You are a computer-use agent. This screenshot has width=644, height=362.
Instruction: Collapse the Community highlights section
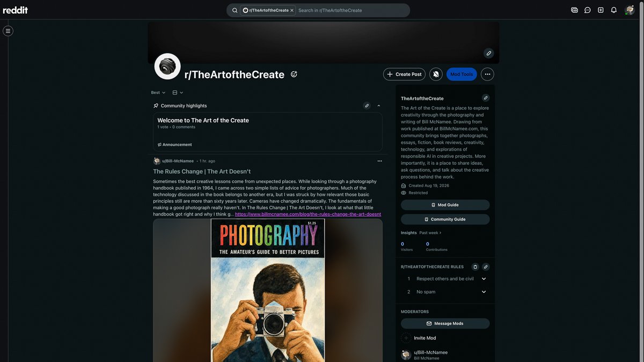[x=379, y=106]
